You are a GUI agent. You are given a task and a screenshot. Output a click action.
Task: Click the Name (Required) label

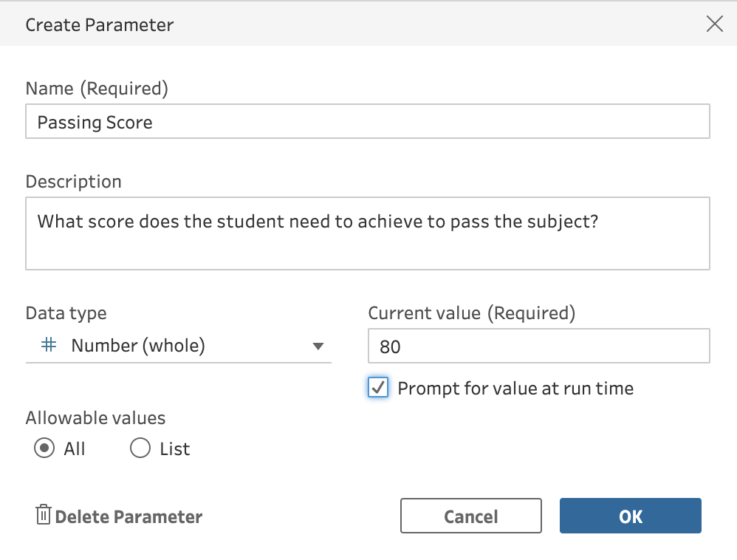click(x=97, y=89)
